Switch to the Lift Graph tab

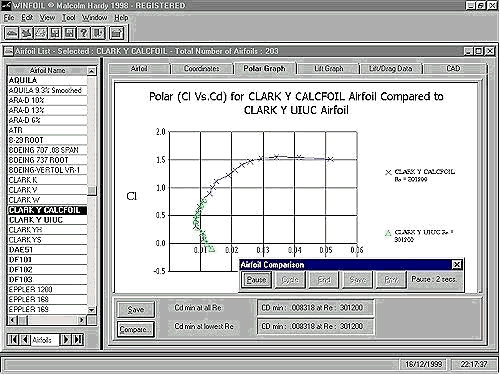328,69
